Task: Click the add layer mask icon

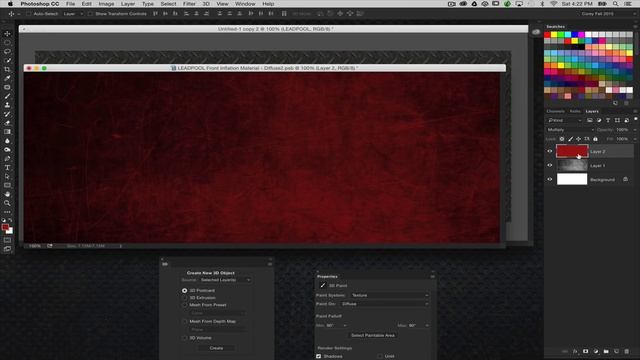Action: pos(586,351)
